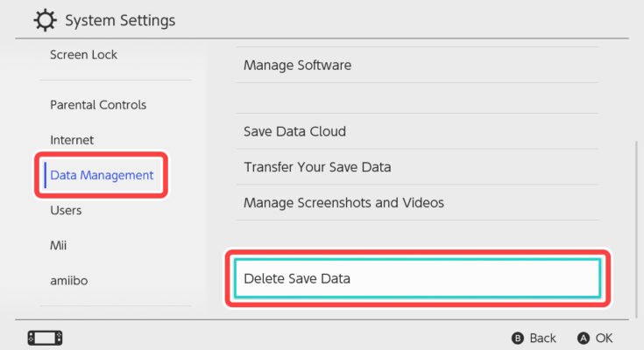This screenshot has width=644, height=350.
Task: Click the System Settings title text
Action: click(x=120, y=20)
